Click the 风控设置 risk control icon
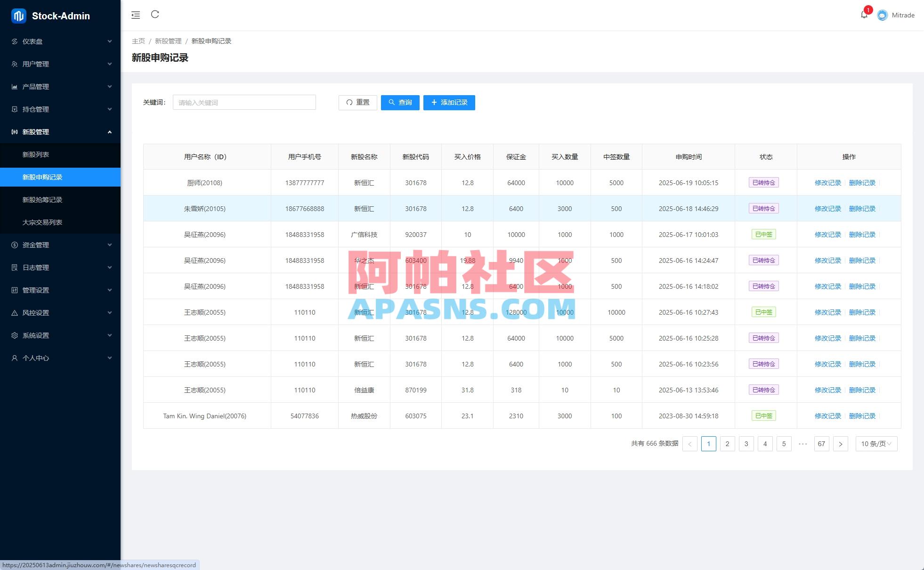The image size is (924, 570). (14, 312)
